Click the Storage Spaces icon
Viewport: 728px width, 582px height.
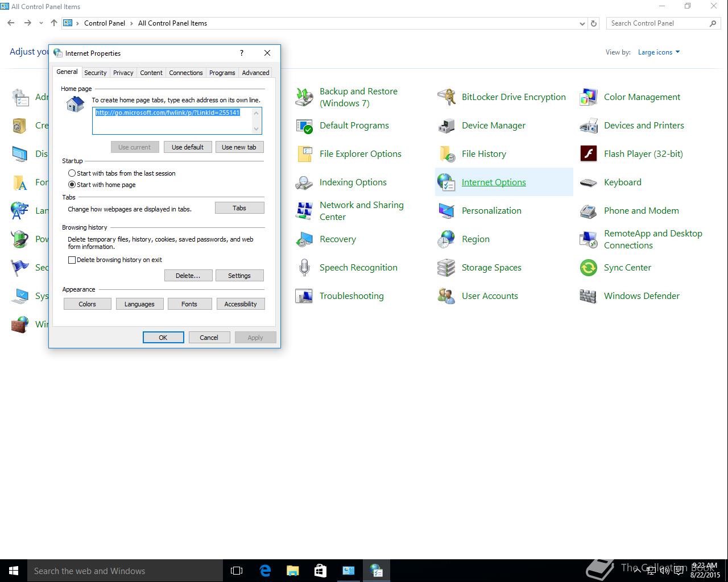click(446, 268)
